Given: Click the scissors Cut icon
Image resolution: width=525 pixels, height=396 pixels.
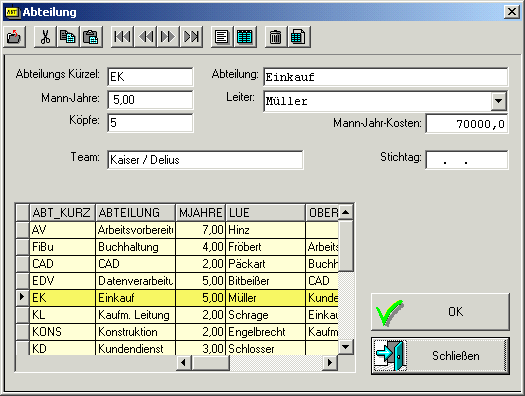Looking at the screenshot, I should (x=45, y=37).
